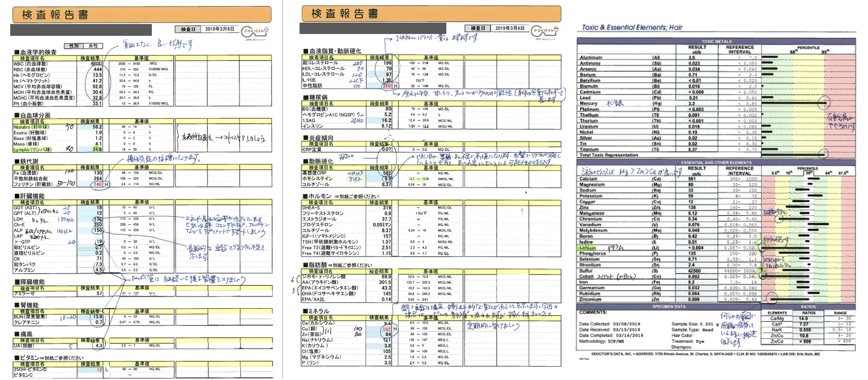Click the highlighted Lithium row label

click(x=588, y=248)
